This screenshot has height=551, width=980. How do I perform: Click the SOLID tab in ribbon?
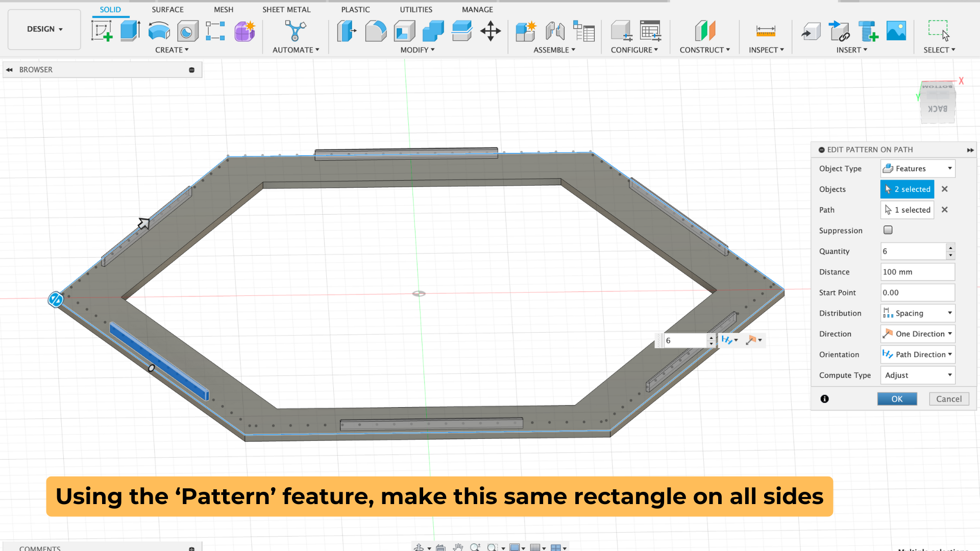pyautogui.click(x=110, y=9)
